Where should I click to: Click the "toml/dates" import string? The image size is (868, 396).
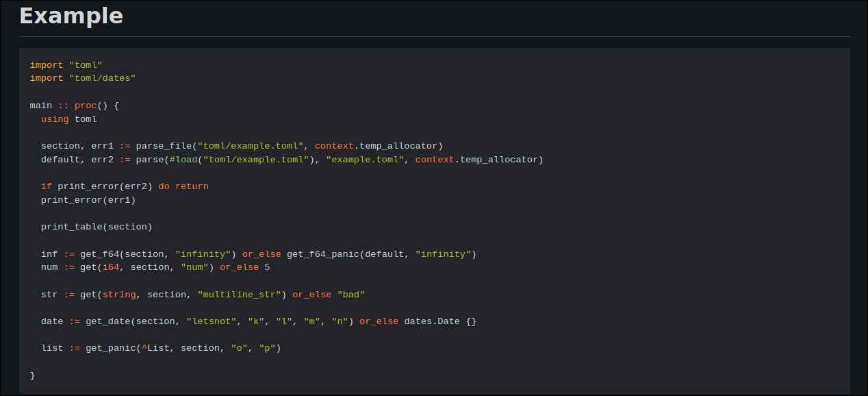tap(102, 78)
